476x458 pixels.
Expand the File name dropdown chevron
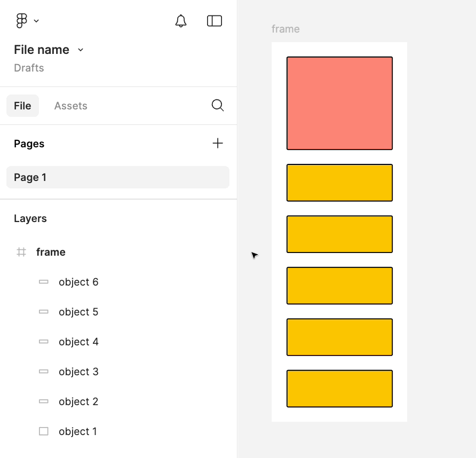[x=81, y=50]
